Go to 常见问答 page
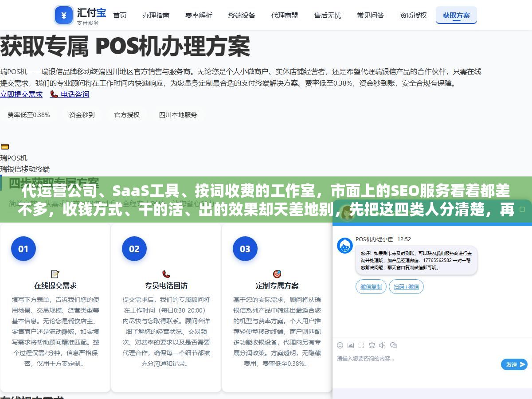The width and height of the screenshot is (532, 399). coord(371,15)
